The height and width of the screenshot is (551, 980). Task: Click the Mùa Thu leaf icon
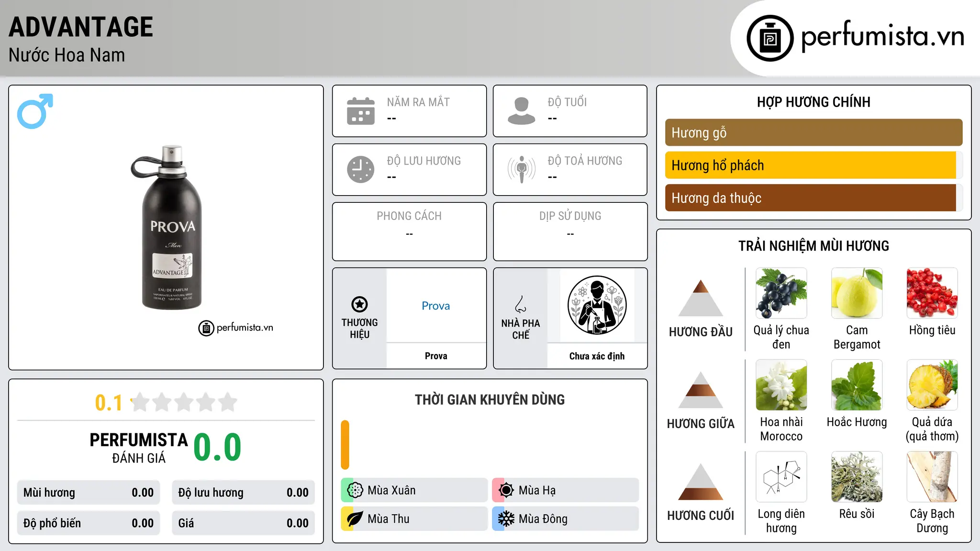click(355, 519)
